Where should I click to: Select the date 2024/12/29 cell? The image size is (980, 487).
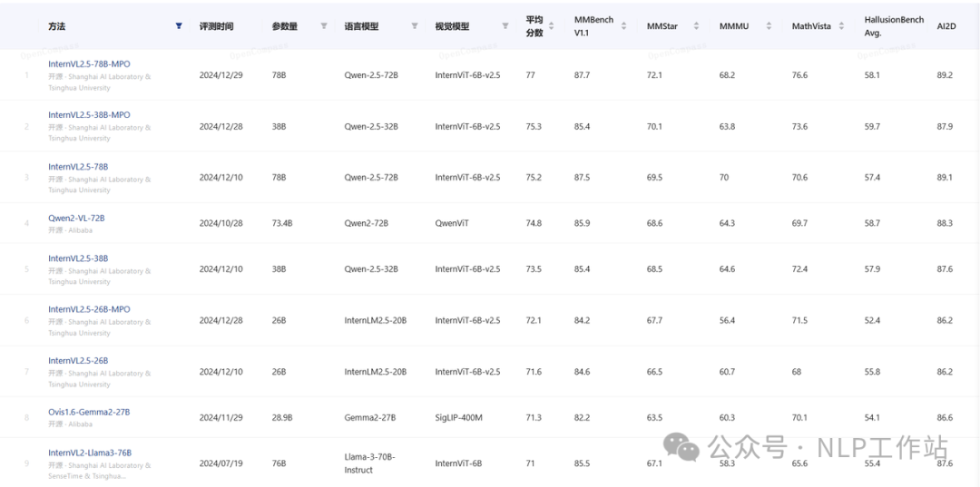click(220, 75)
